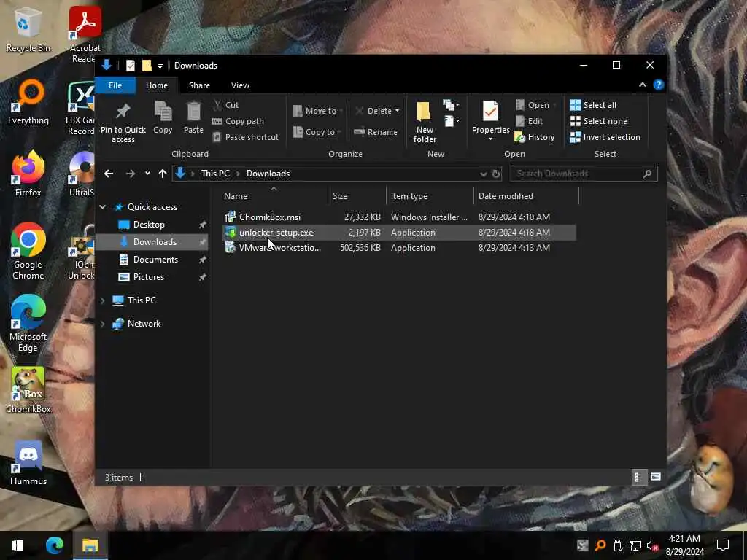Switch to Large icons view in status bar
Viewport: 747px width, 560px height.
pyautogui.click(x=656, y=477)
